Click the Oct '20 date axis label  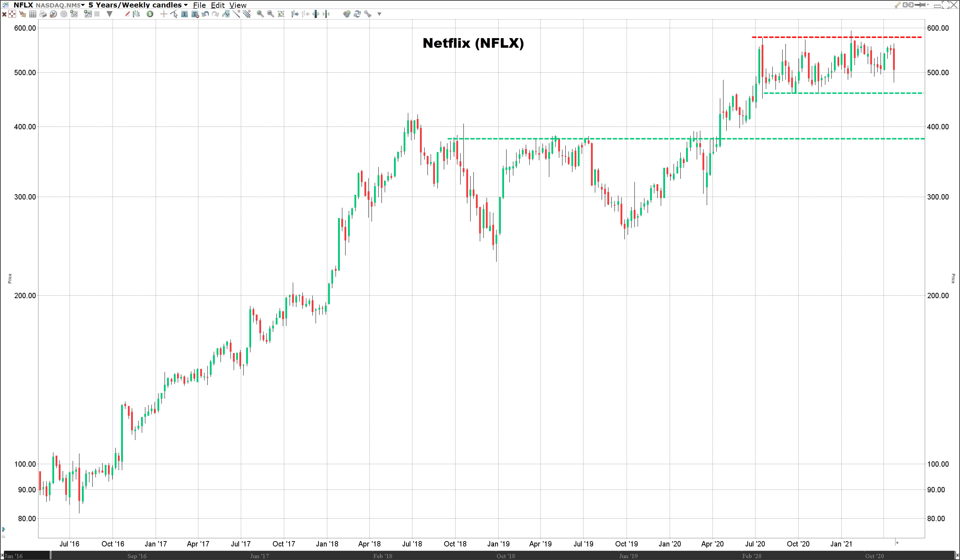[x=798, y=544]
